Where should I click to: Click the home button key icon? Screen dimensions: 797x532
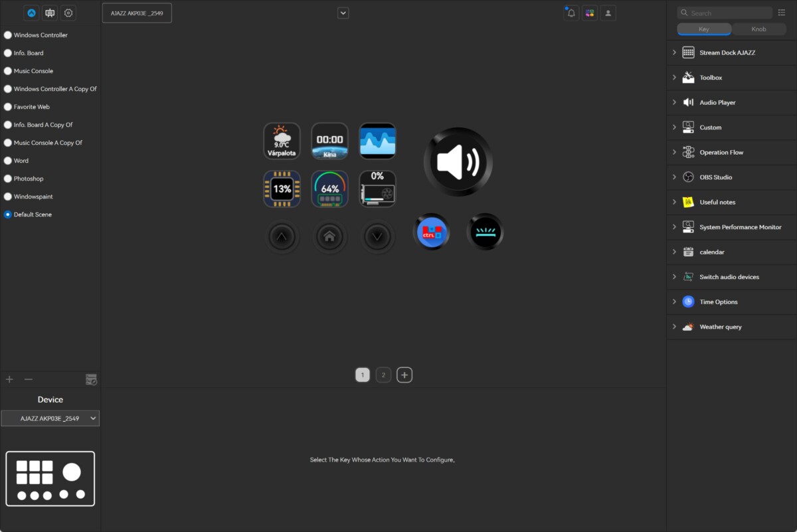pos(329,236)
